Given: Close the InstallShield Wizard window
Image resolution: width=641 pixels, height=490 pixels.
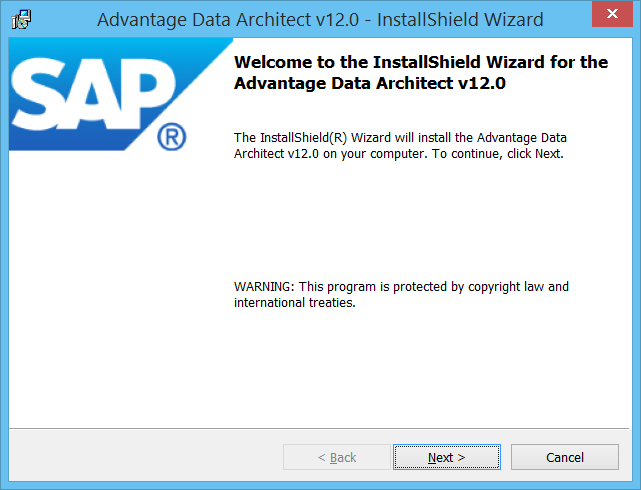Looking at the screenshot, I should point(612,14).
